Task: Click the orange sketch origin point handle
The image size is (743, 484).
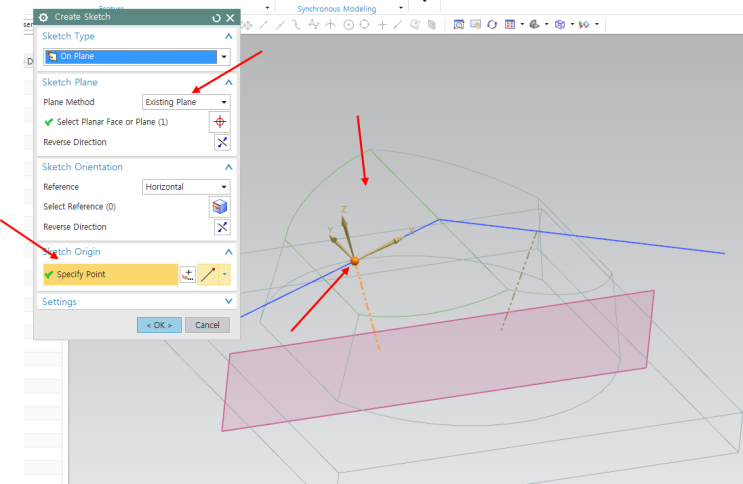Action: [x=354, y=262]
